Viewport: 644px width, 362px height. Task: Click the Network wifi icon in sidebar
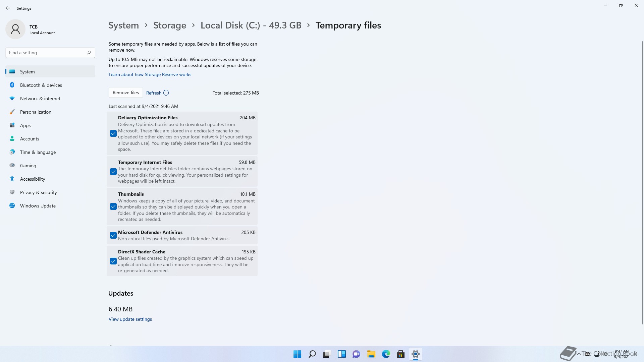pyautogui.click(x=12, y=98)
